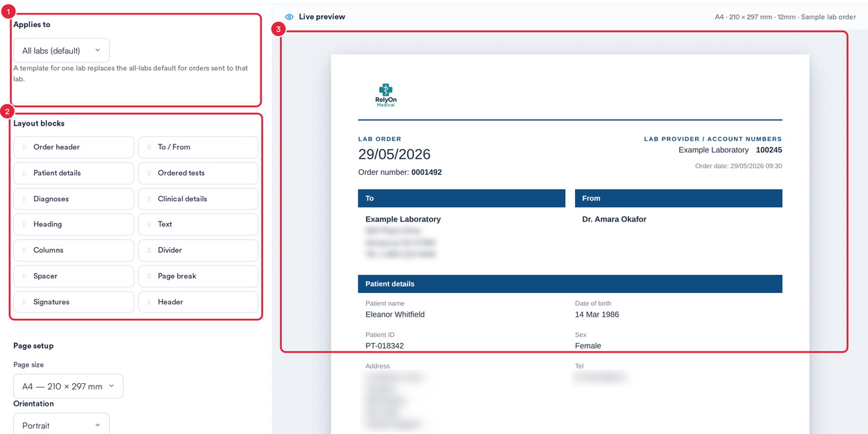Screen dimensions: 868x434
Task: Click the Layout blocks section heading
Action: (x=39, y=124)
